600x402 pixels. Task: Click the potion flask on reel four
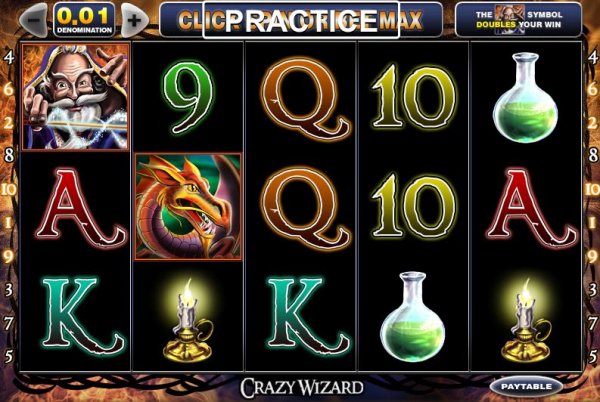413,317
